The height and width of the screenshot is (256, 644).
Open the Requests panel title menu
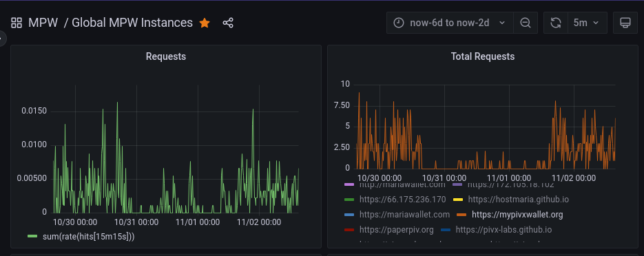click(x=166, y=56)
